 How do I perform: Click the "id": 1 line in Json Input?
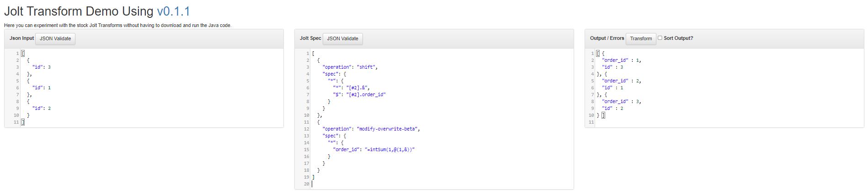pyautogui.click(x=41, y=87)
